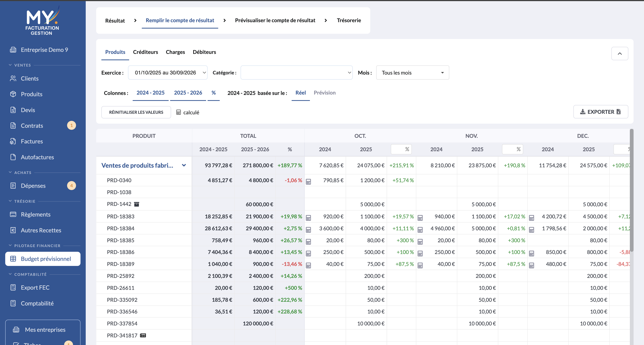The height and width of the screenshot is (345, 644).
Task: Switch to the Produits tab
Action: tap(115, 52)
